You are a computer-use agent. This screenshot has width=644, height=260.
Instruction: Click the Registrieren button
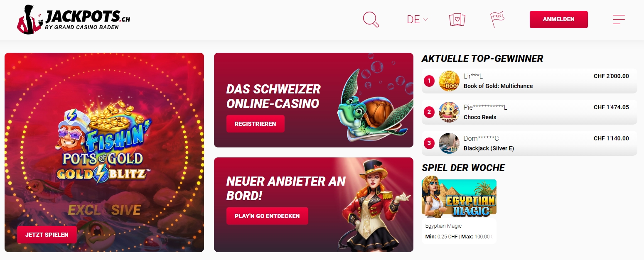click(x=255, y=124)
